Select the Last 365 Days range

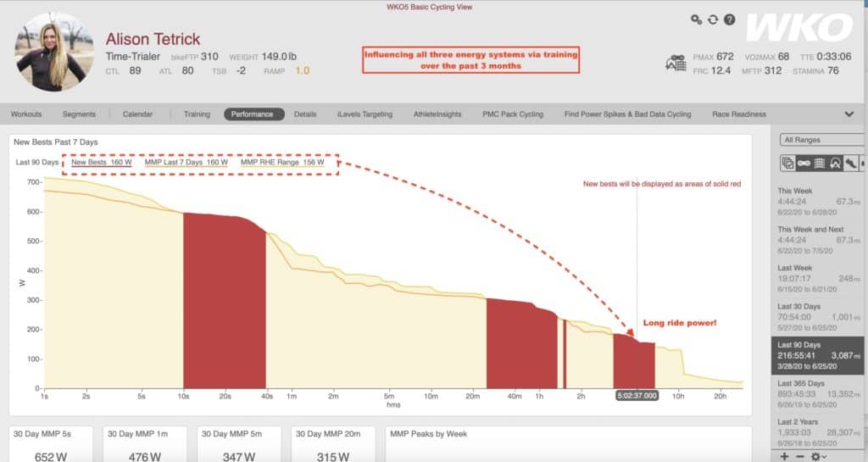pos(818,394)
